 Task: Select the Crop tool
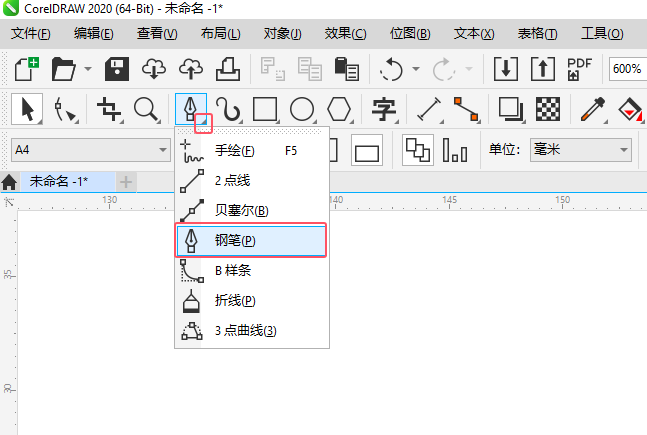[x=109, y=109]
